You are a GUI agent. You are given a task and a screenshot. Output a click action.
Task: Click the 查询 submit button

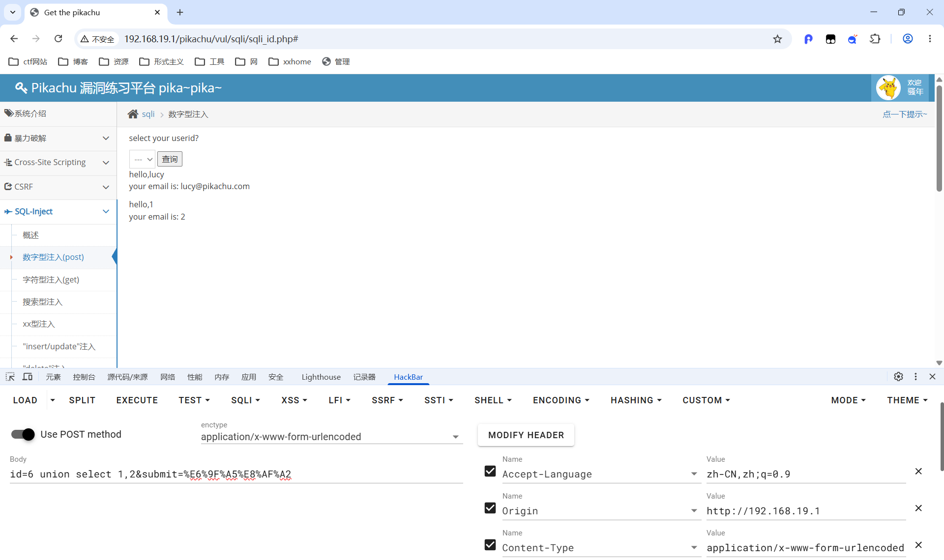170,159
